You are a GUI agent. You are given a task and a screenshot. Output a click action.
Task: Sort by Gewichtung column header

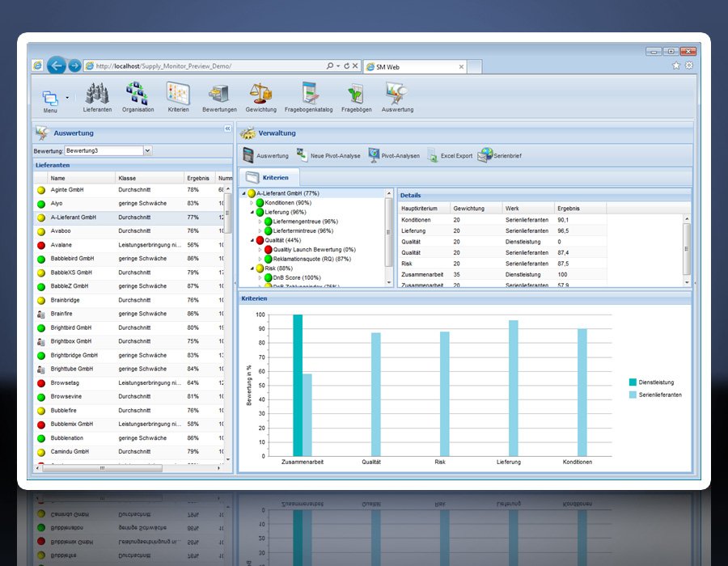(x=476, y=209)
